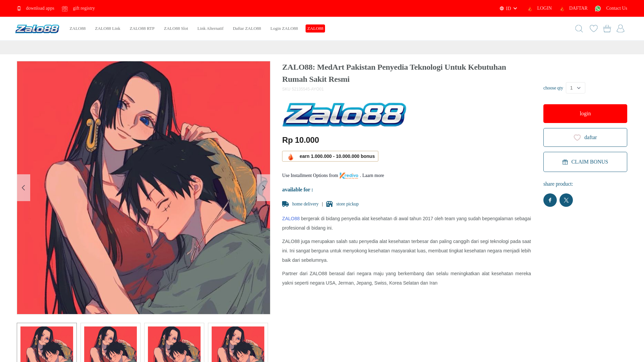Show the previous product image arrow
Image resolution: width=644 pixels, height=362 pixels.
click(23, 188)
